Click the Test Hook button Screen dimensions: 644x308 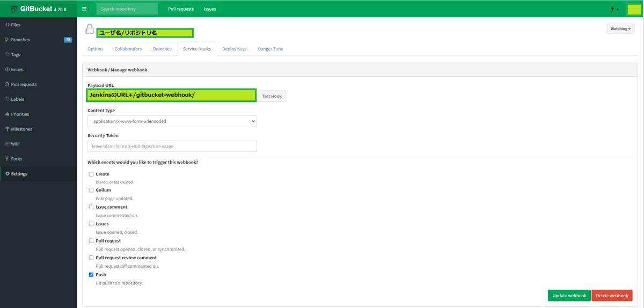tap(272, 96)
